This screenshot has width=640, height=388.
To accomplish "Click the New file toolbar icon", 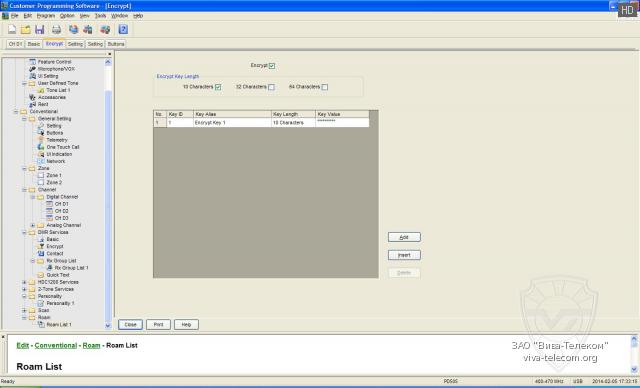I will 12,29.
